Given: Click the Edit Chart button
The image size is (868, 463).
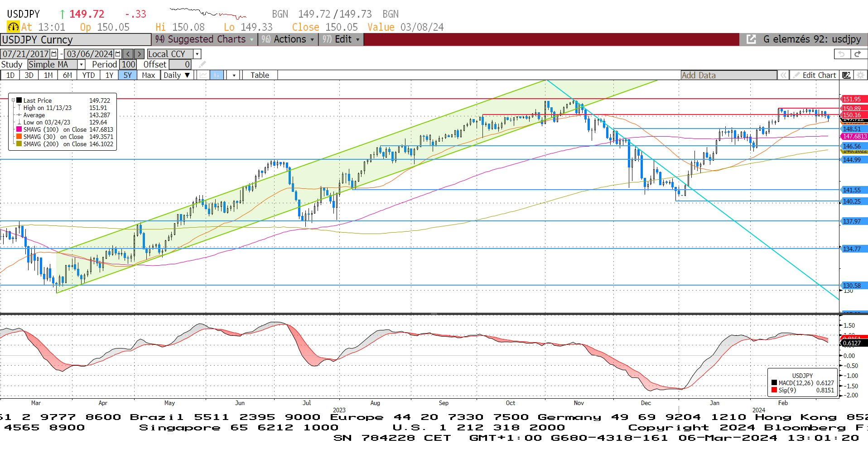Looking at the screenshot, I should coord(815,75).
